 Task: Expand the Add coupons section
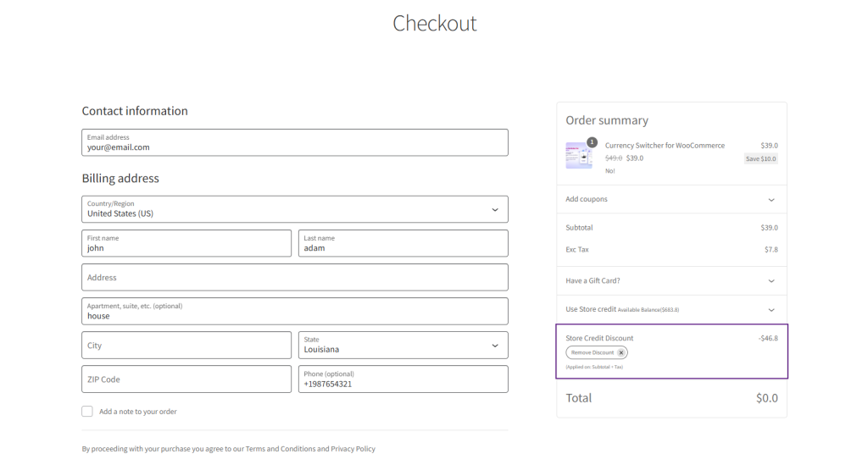671,199
